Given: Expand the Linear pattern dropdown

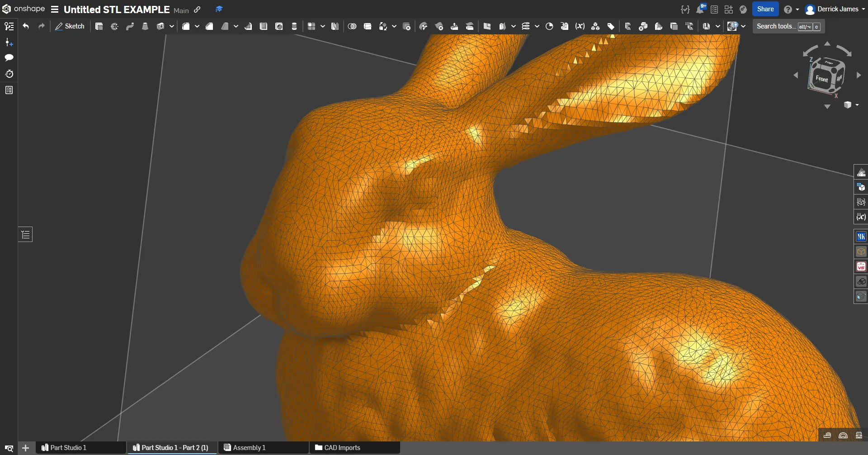Looking at the screenshot, I should pyautogui.click(x=323, y=26).
